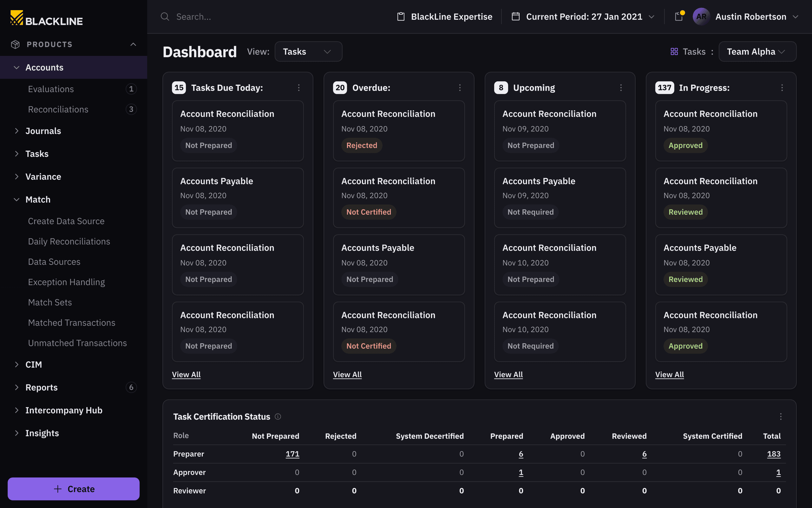Click the AR user avatar
This screenshot has height=508, width=812.
tap(701, 17)
